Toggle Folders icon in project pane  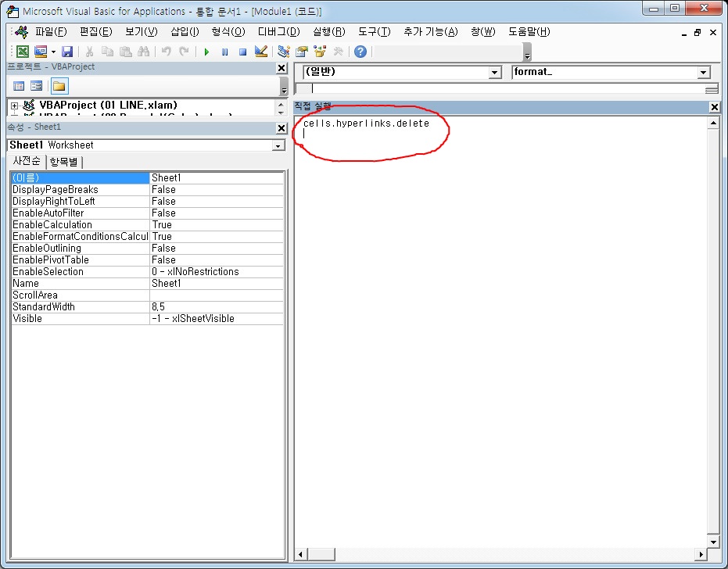[x=59, y=86]
